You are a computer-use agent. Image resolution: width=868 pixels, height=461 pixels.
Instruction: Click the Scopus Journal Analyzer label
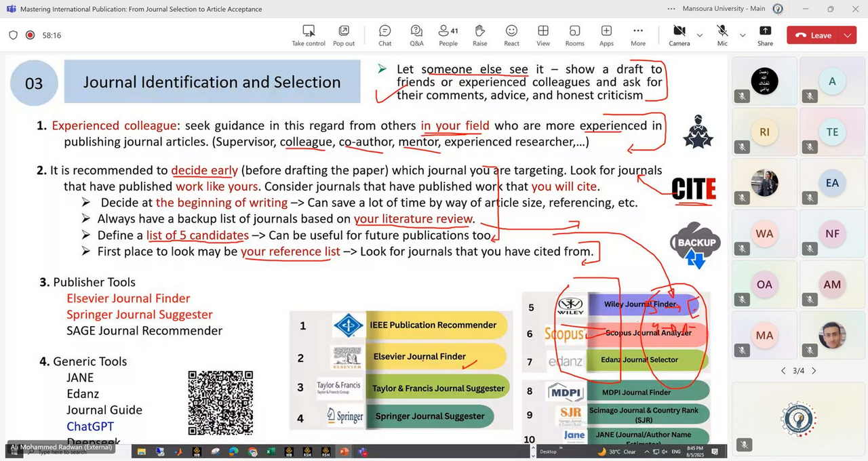(648, 333)
